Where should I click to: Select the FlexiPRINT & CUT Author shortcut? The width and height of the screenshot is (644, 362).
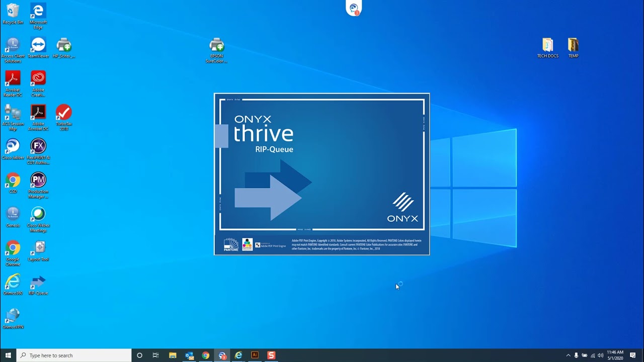pos(38,152)
